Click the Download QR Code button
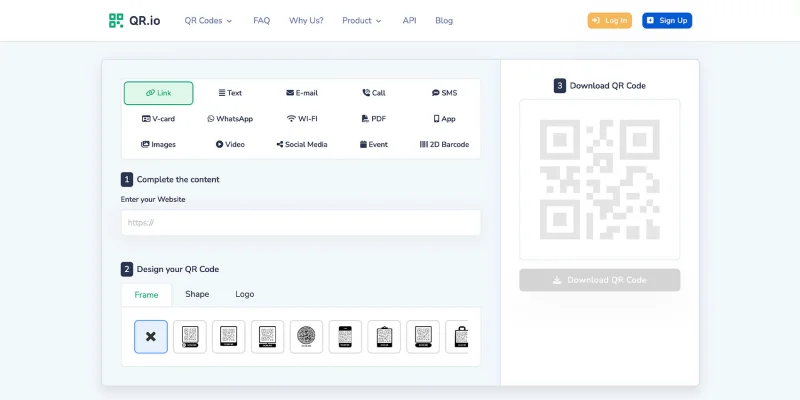This screenshot has height=400, width=800. point(600,280)
